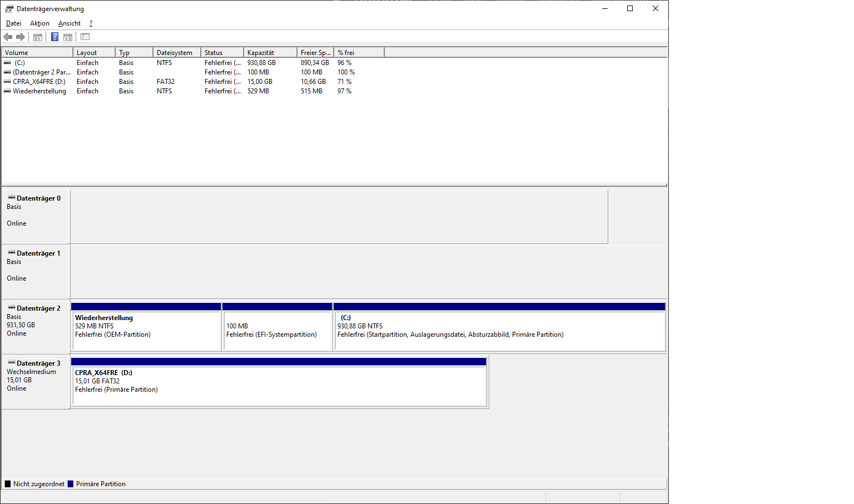Select the (Datenträger 2 Par... volume name
This screenshot has width=854, height=504.
42,72
